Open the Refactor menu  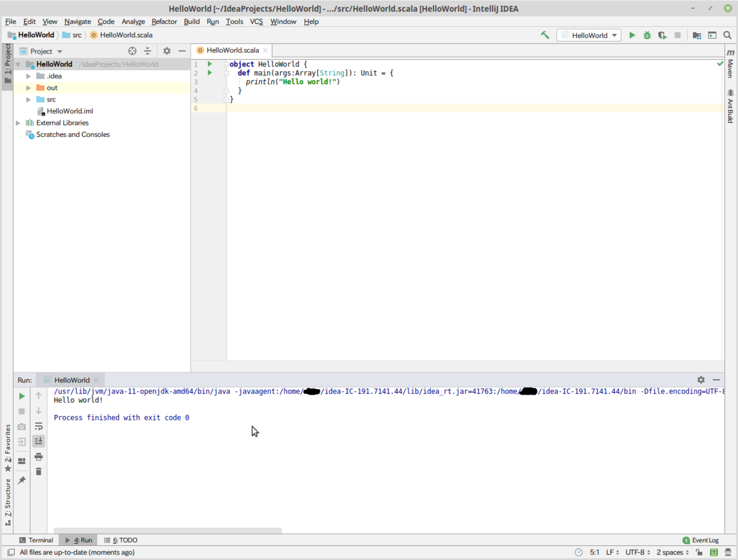164,21
